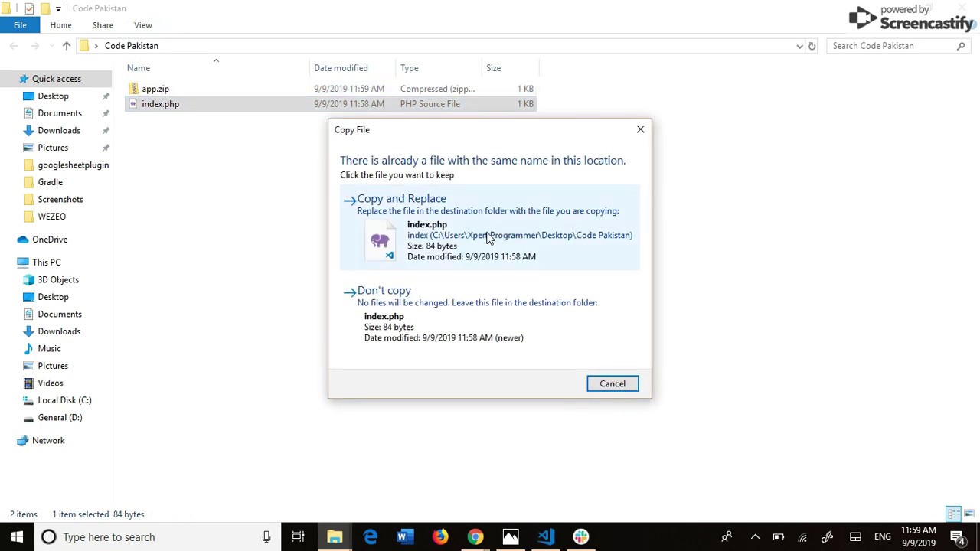Select the View ribbon tab
This screenshot has height=551, width=980.
pyautogui.click(x=143, y=25)
